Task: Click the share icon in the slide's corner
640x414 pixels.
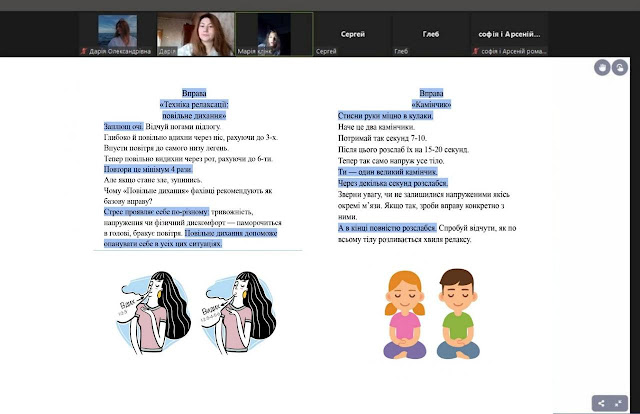Action: [601, 403]
